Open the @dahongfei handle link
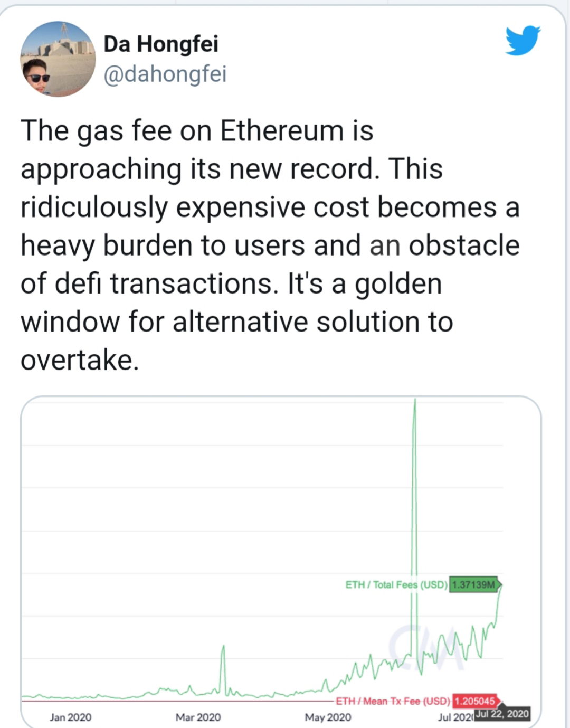The image size is (570, 728). click(165, 74)
